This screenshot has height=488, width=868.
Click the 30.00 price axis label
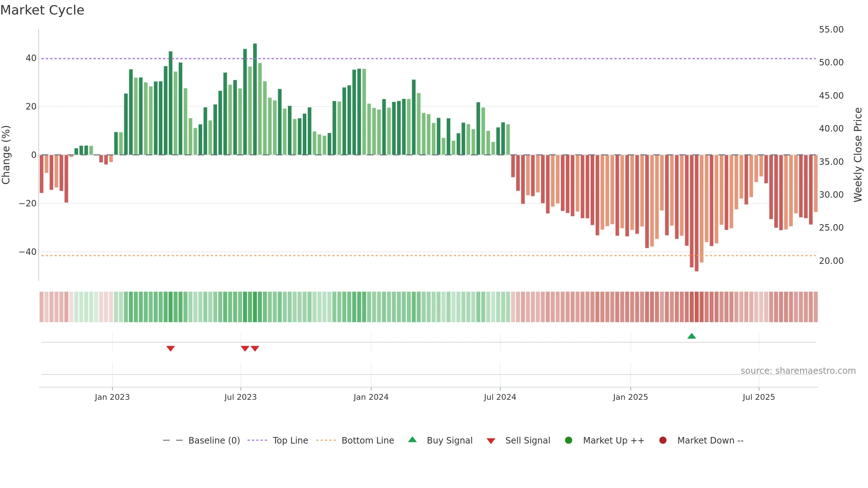click(x=831, y=195)
